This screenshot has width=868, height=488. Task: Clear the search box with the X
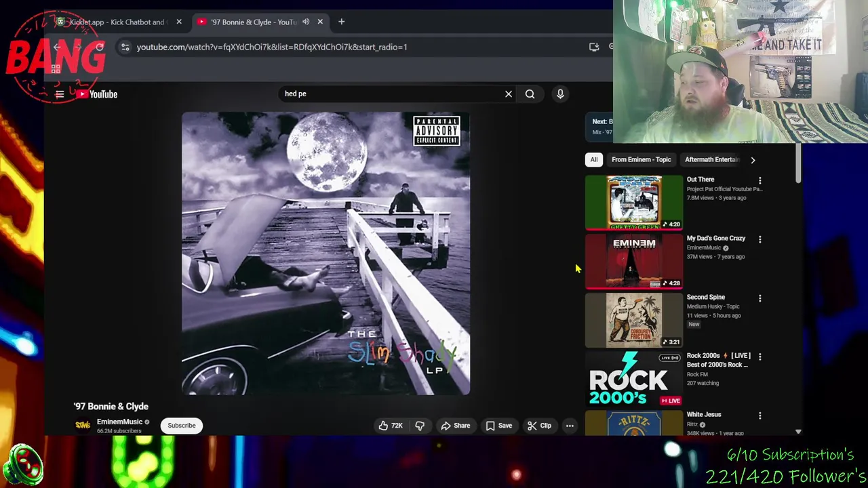509,94
